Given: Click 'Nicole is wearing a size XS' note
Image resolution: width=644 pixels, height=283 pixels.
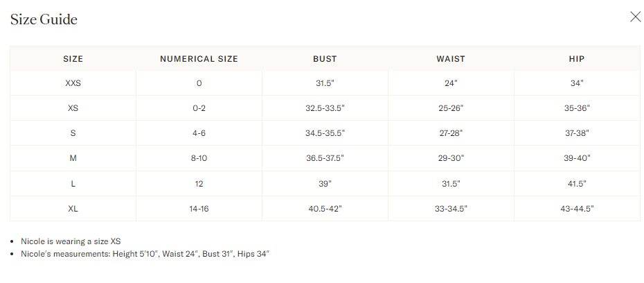Looking at the screenshot, I should point(71,241).
